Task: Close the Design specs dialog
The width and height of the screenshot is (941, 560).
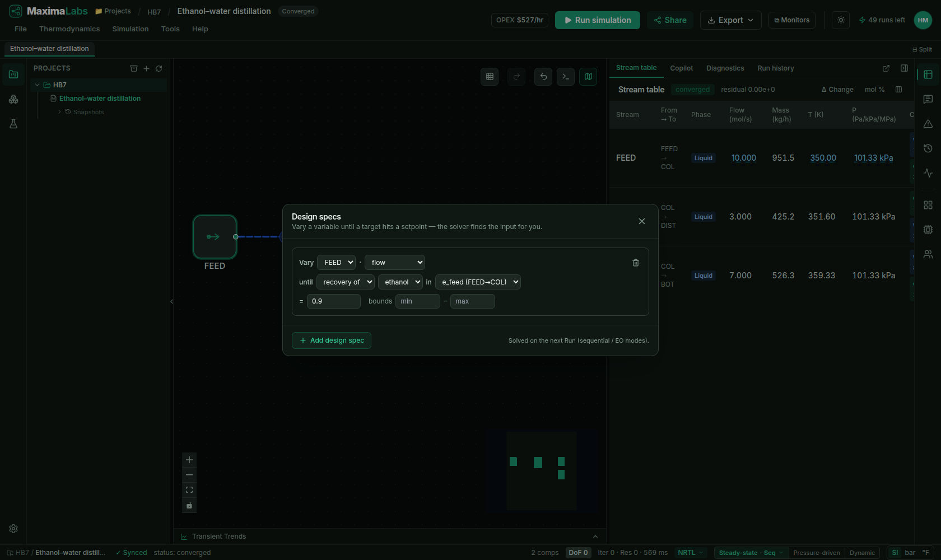Action: coord(642,221)
